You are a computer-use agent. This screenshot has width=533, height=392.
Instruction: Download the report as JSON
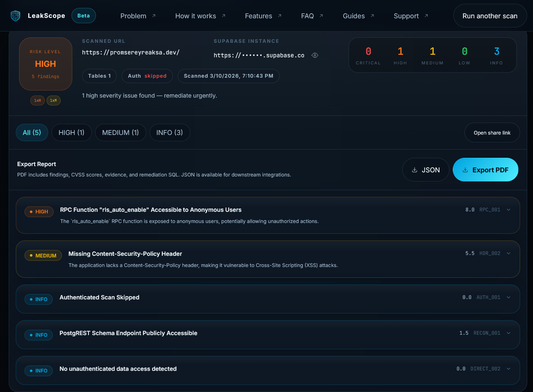[426, 169]
